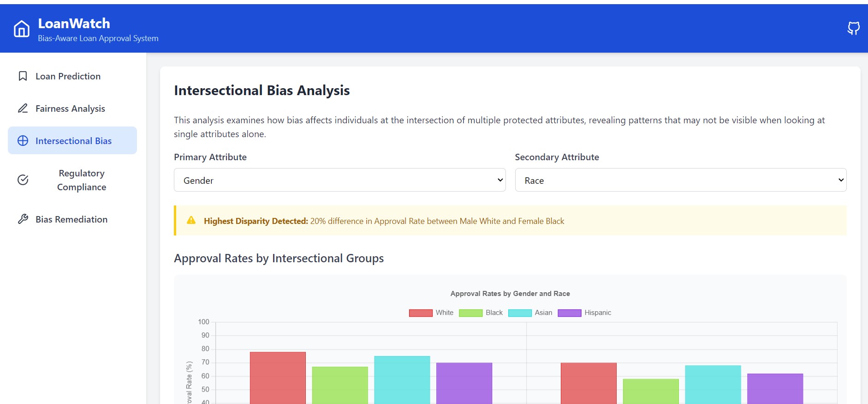868x404 pixels.
Task: Click the crosshair icon beside Intersectional Bias
Action: (23, 141)
